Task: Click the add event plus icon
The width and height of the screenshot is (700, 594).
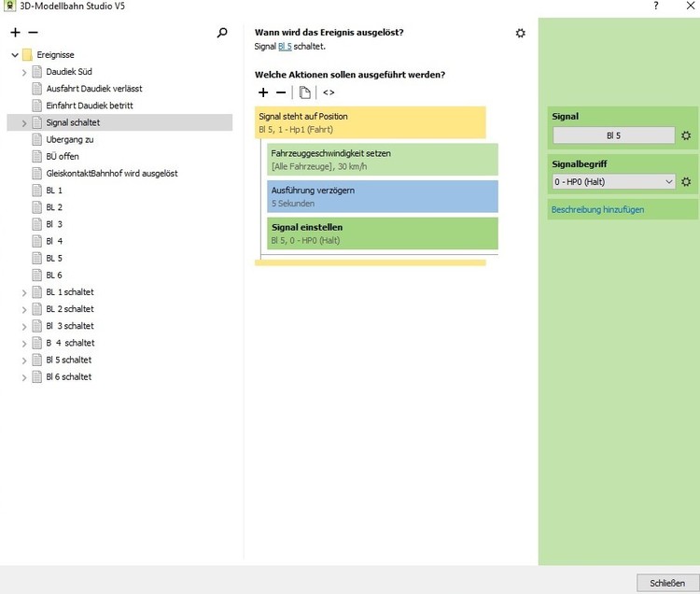Action: (x=15, y=33)
